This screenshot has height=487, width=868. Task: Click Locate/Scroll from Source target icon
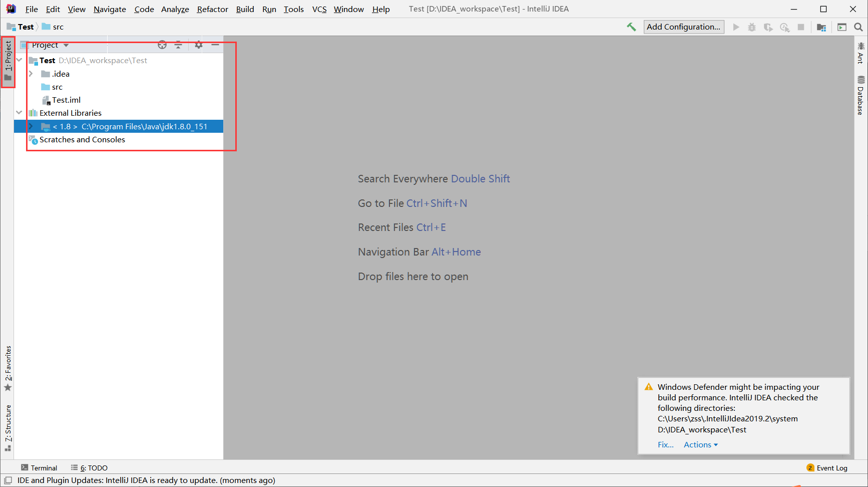(162, 45)
